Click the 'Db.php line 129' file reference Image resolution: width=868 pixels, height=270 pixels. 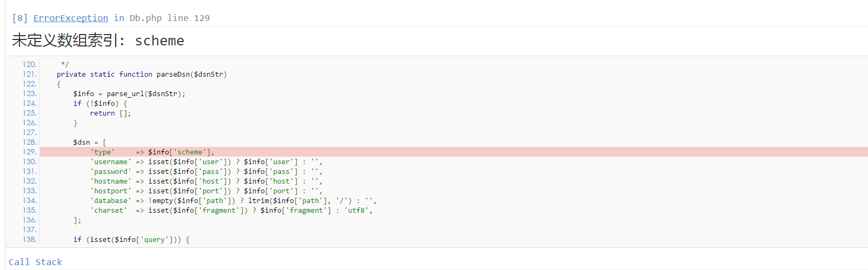pyautogui.click(x=169, y=18)
